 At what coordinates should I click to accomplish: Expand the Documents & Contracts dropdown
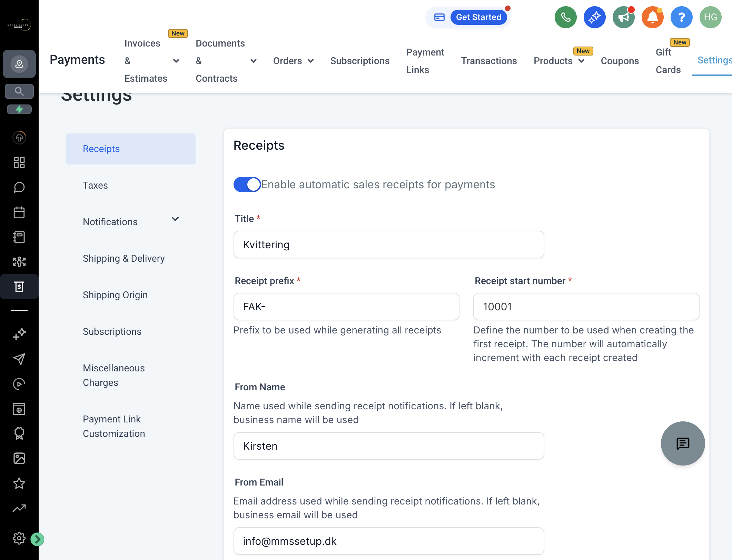point(254,61)
